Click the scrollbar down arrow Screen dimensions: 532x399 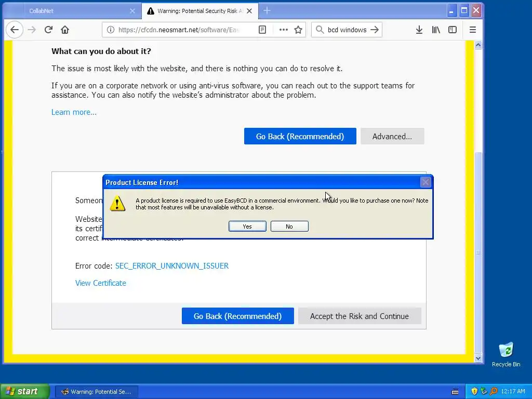478,358
